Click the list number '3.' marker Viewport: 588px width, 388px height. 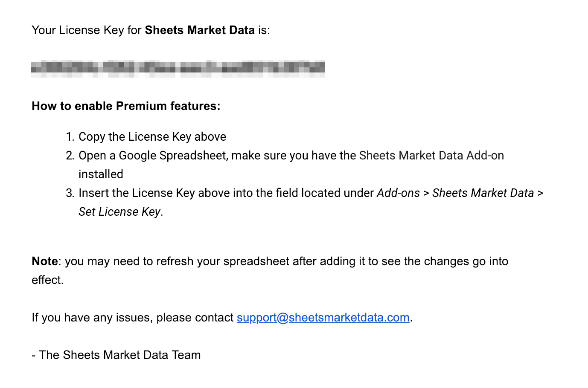point(70,193)
